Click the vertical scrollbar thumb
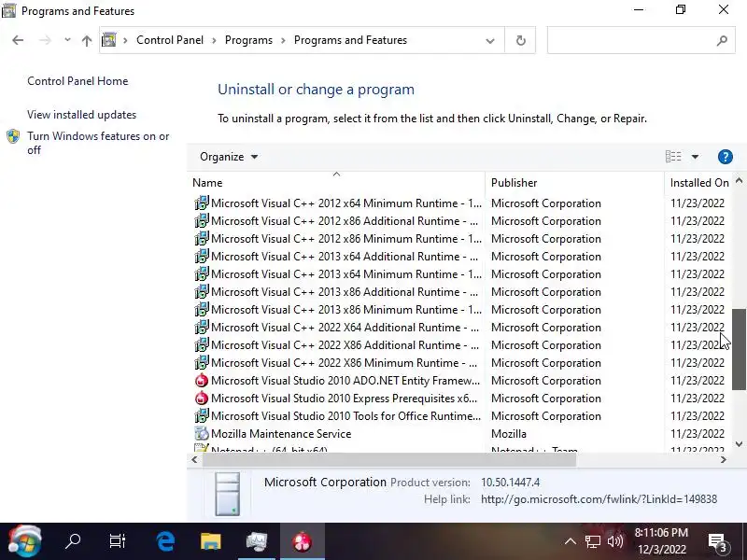 739,349
